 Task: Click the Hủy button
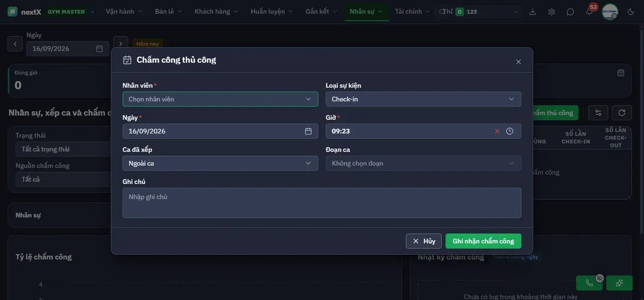pyautogui.click(x=424, y=241)
